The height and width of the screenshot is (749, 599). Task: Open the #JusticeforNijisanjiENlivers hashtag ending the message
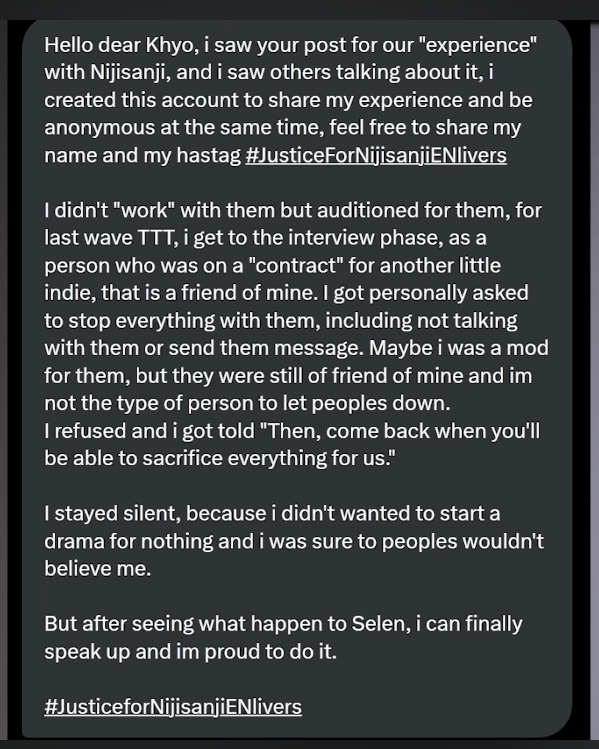(x=173, y=707)
